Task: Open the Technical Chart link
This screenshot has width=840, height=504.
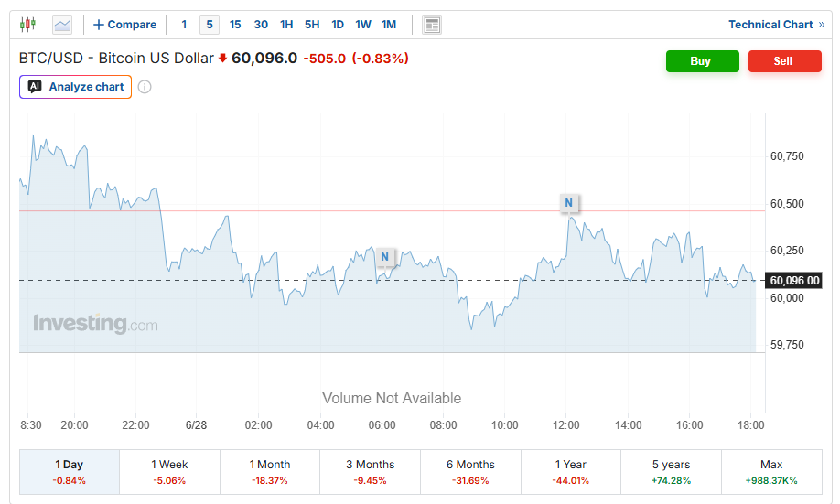Action: pyautogui.click(x=776, y=25)
